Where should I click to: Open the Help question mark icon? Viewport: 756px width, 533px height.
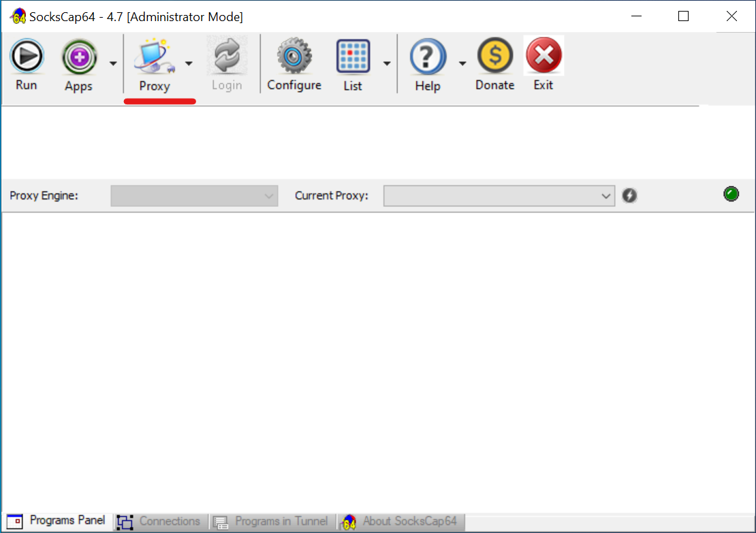pos(428,57)
